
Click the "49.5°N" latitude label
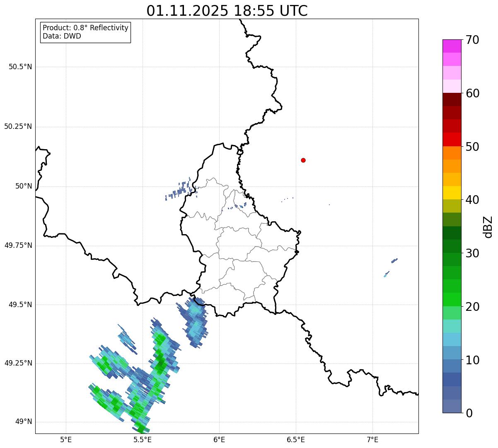[x=20, y=305]
